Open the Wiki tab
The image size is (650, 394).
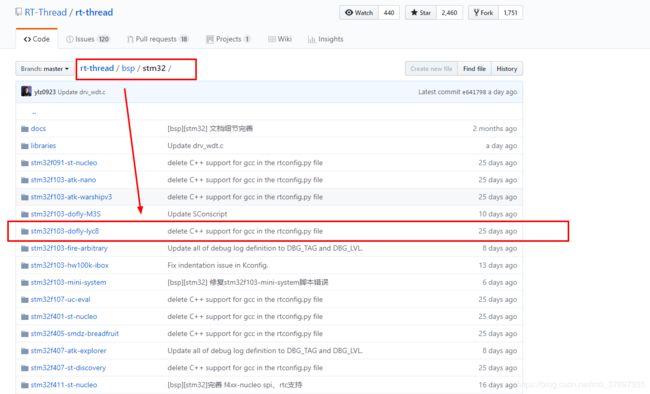[280, 39]
